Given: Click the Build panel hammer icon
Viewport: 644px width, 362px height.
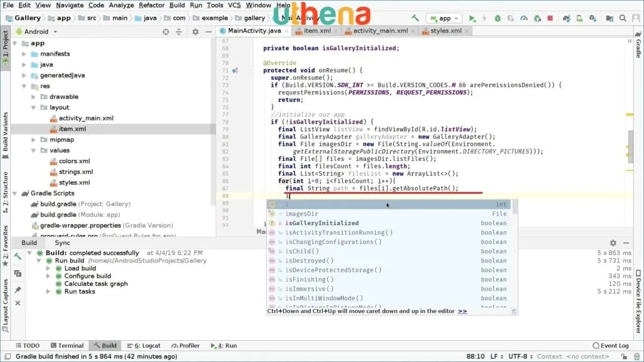Looking at the screenshot, I should (x=18, y=256).
